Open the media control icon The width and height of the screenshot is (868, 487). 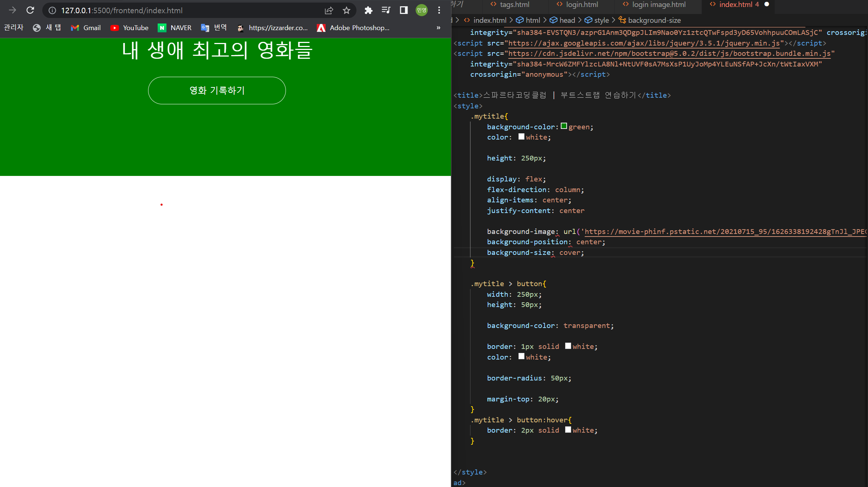386,10
